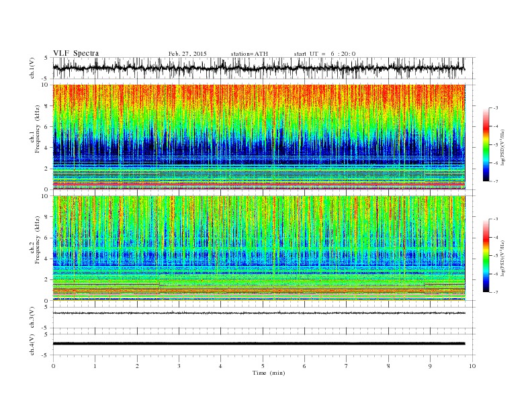
Task: Click time axis tick label '7'
Action: pos(347,366)
